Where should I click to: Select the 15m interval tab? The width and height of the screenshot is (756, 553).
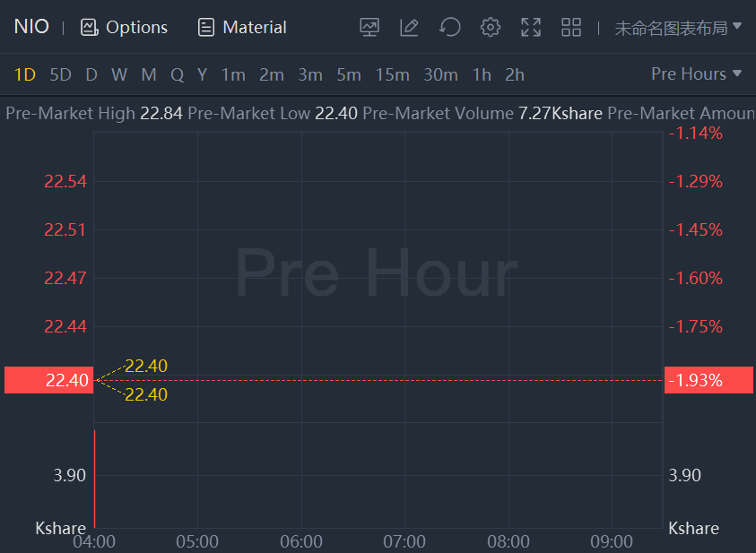pos(392,74)
